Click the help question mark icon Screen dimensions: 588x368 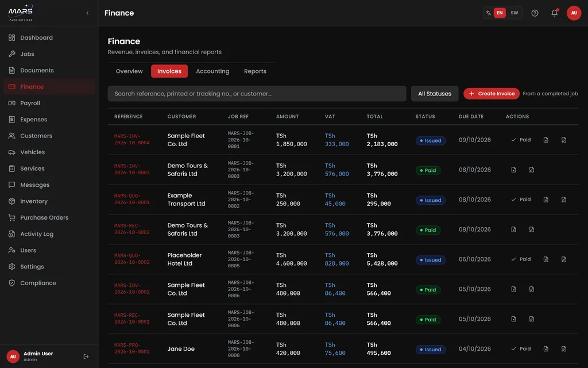tap(535, 13)
